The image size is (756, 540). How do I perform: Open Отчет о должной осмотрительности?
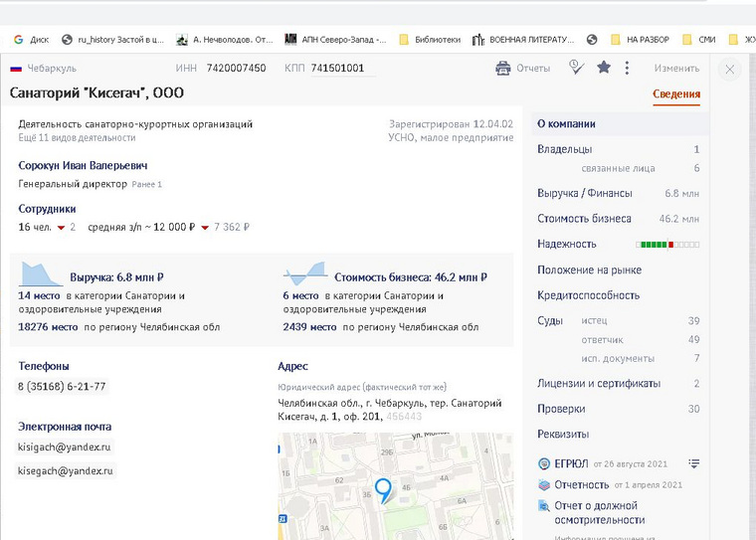tap(599, 513)
